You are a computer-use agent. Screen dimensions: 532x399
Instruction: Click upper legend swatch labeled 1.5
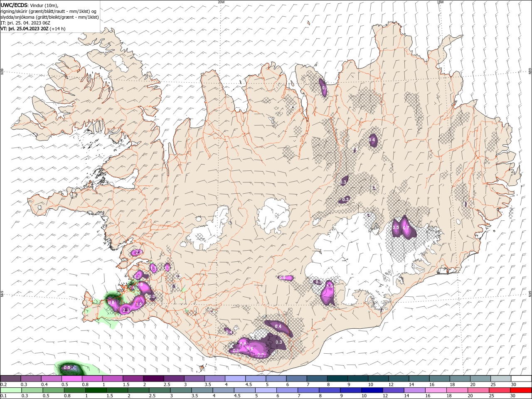133,379
